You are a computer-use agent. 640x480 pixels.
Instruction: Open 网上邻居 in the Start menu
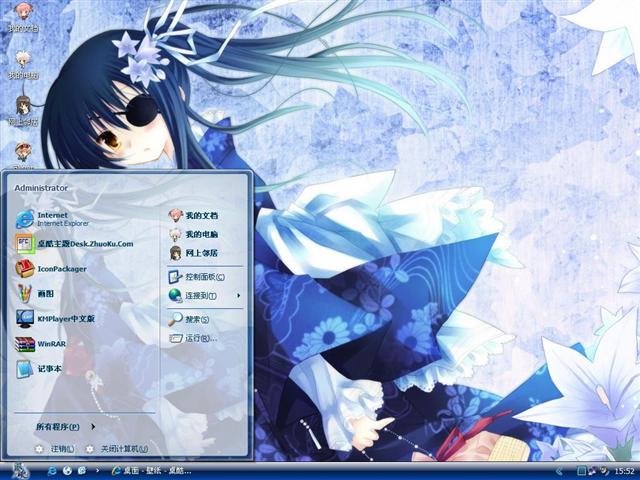pos(200,253)
